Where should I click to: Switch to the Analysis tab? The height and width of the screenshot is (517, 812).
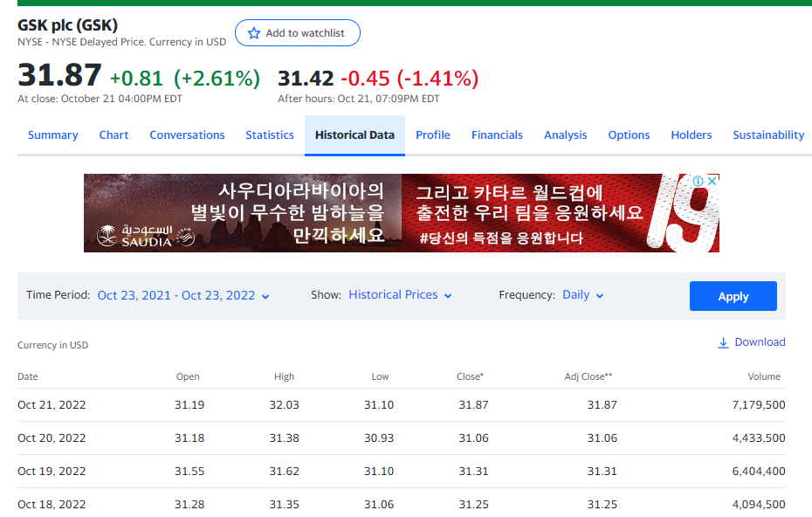pyautogui.click(x=566, y=135)
